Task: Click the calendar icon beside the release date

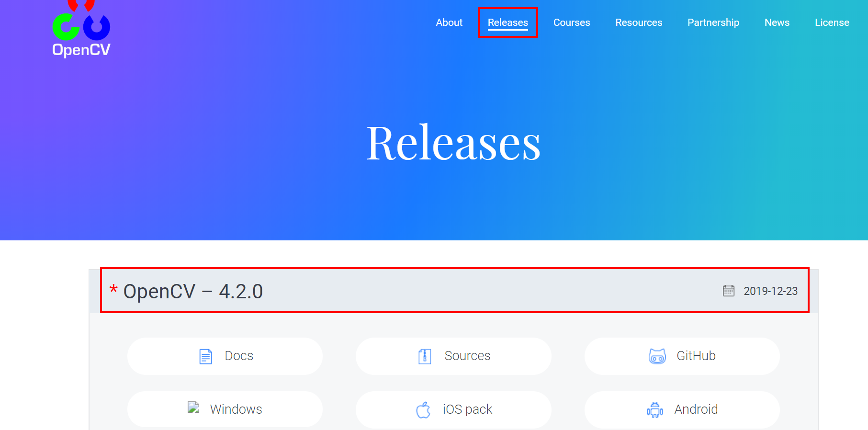Action: (x=728, y=291)
